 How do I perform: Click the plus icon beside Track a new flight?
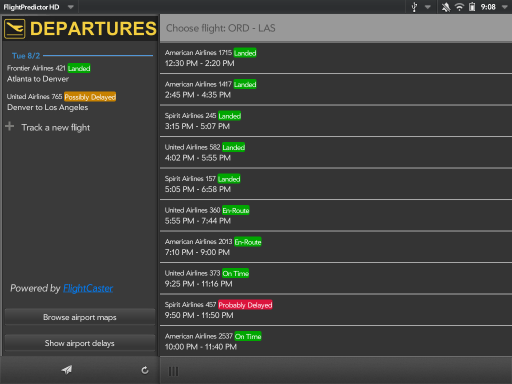(10, 126)
